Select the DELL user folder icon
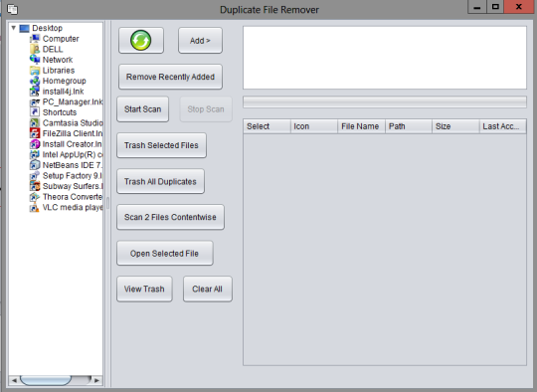Viewport: 537px width, 392px height. (x=35, y=50)
